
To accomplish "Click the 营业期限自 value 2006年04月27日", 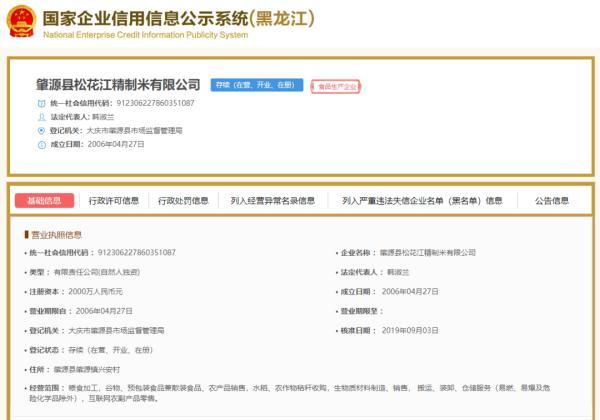I will (x=104, y=311).
